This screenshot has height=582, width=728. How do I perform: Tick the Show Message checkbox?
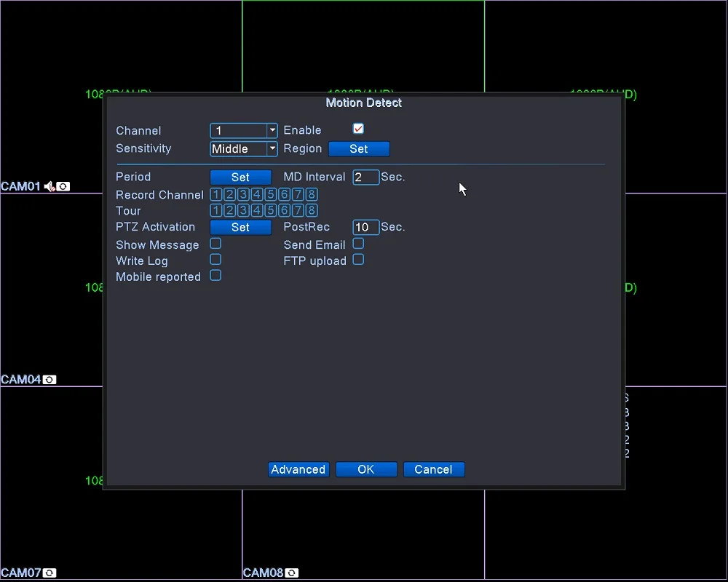(x=215, y=244)
